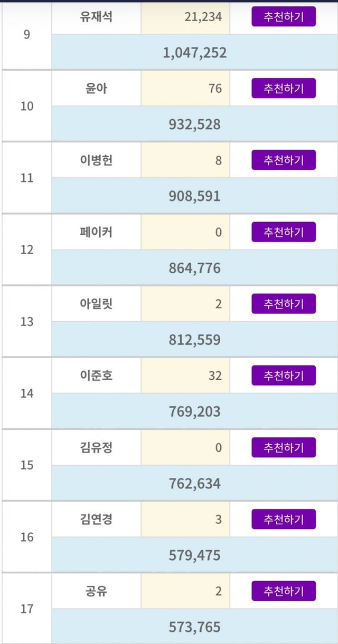Select the 932,528 total for 윤아
338x644 pixels.
point(194,124)
